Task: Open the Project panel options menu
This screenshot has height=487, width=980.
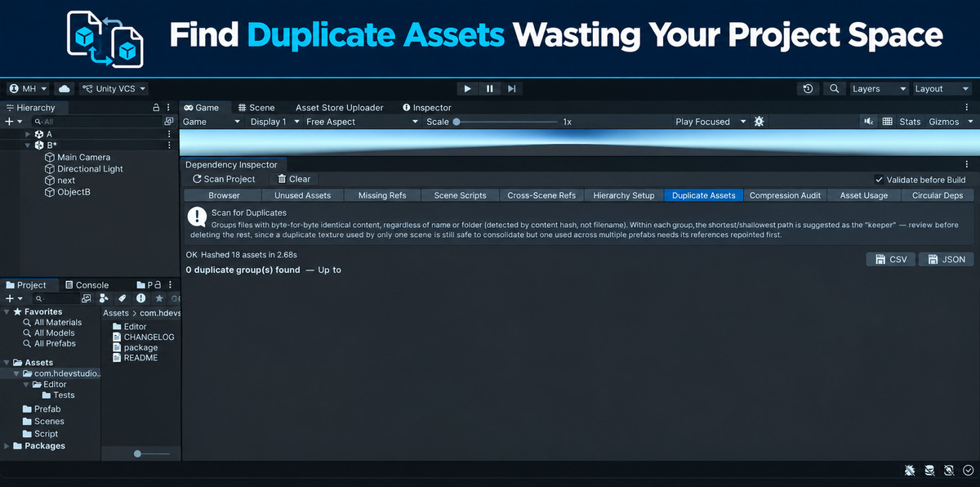Action: tap(169, 285)
